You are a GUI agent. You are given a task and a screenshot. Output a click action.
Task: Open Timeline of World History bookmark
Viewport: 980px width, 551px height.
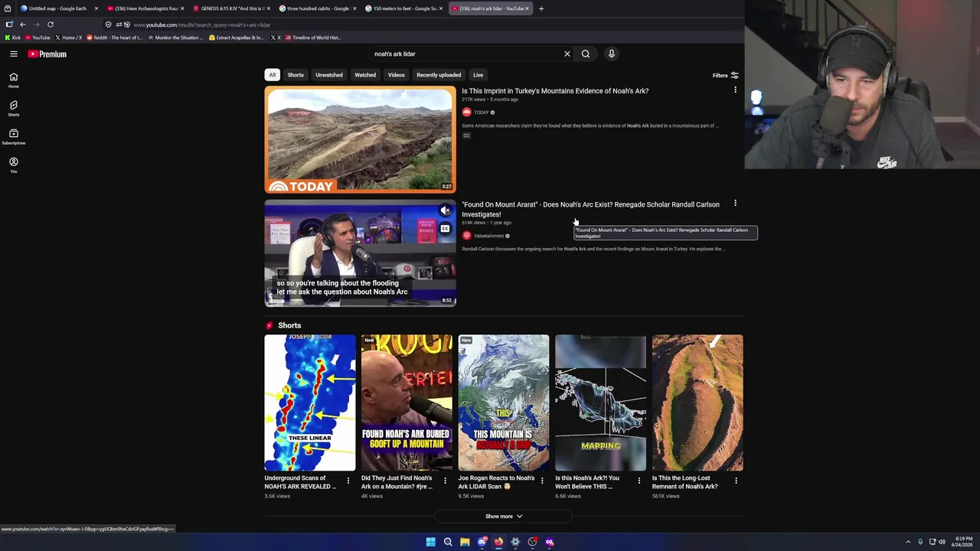pos(312,37)
